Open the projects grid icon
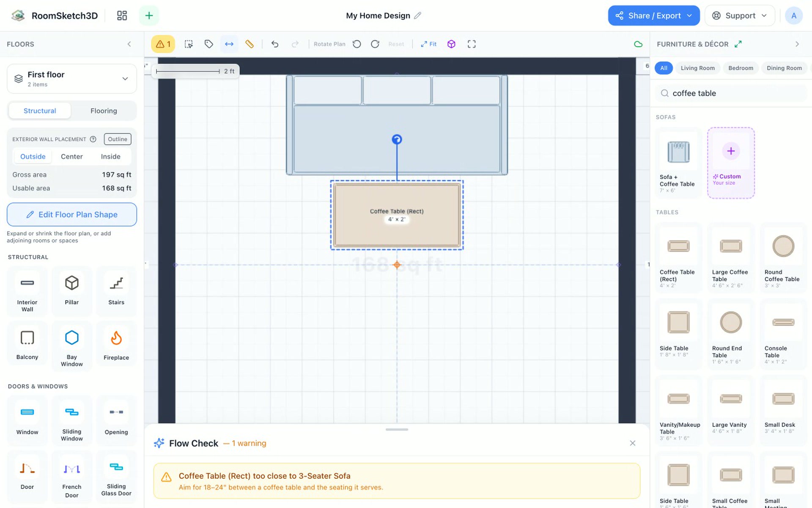The width and height of the screenshot is (812, 508). pyautogui.click(x=122, y=16)
